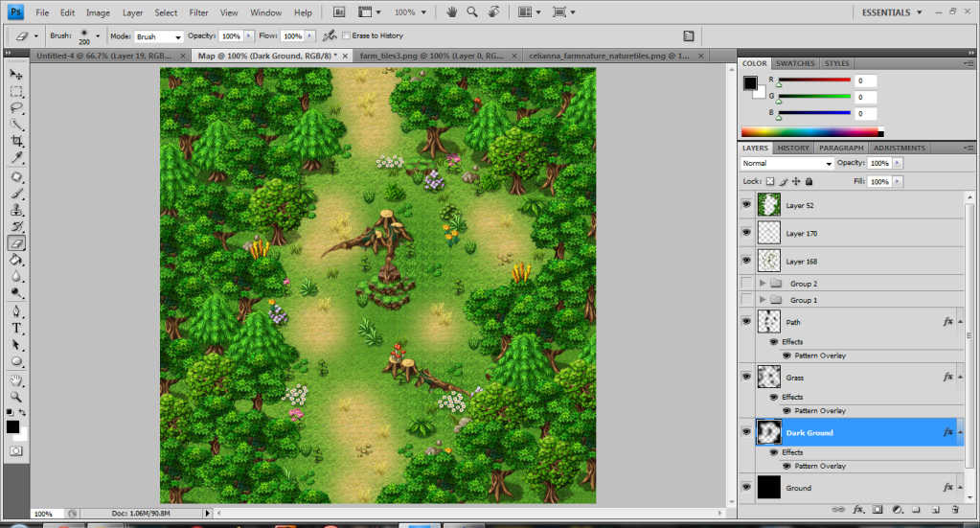Switch to the SWATCHES tab
The image size is (980, 528).
coord(795,63)
